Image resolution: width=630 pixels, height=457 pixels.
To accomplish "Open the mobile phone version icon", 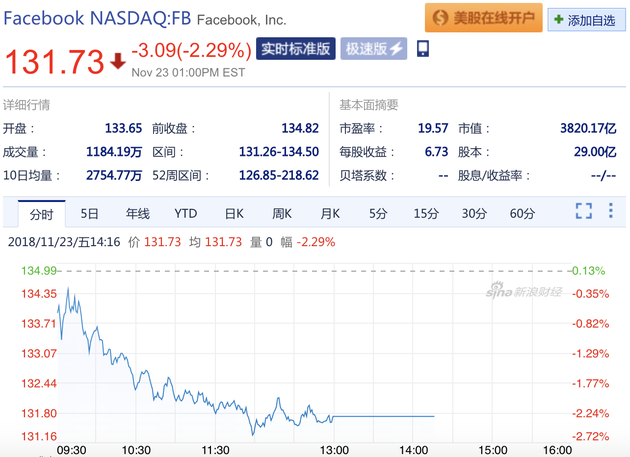I will click(x=423, y=49).
